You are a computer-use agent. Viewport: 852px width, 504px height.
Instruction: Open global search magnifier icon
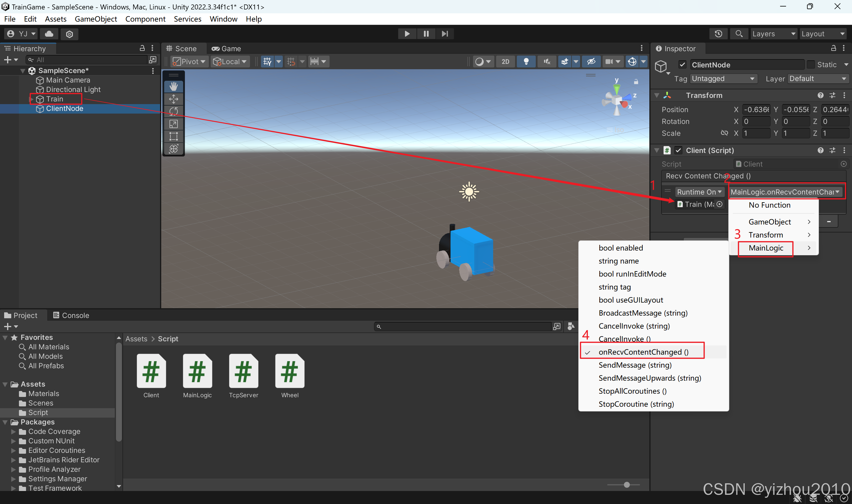click(739, 34)
